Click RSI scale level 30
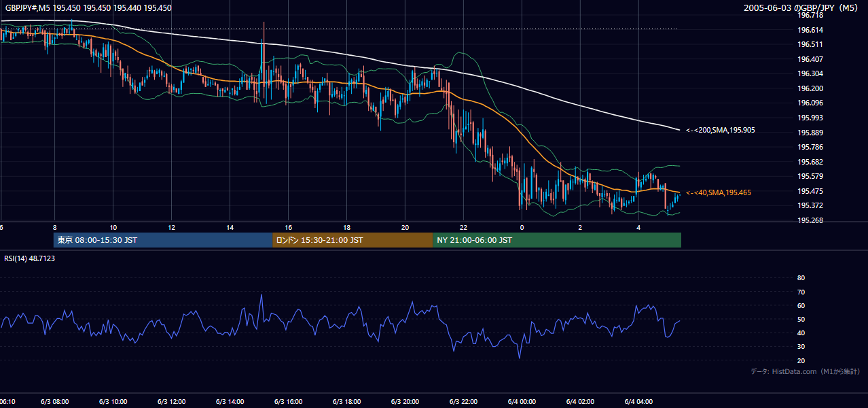This screenshot has width=868, height=408. click(801, 346)
